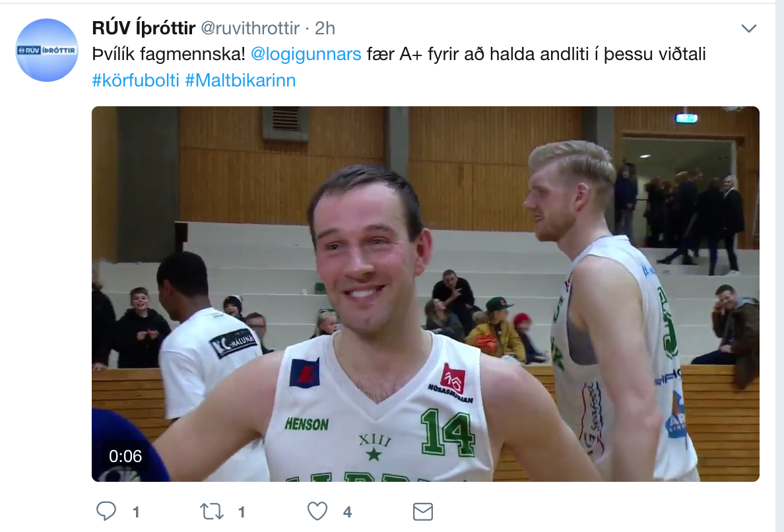Like the tweet with heart icon
Screen dimensions: 784x532
pos(317,511)
